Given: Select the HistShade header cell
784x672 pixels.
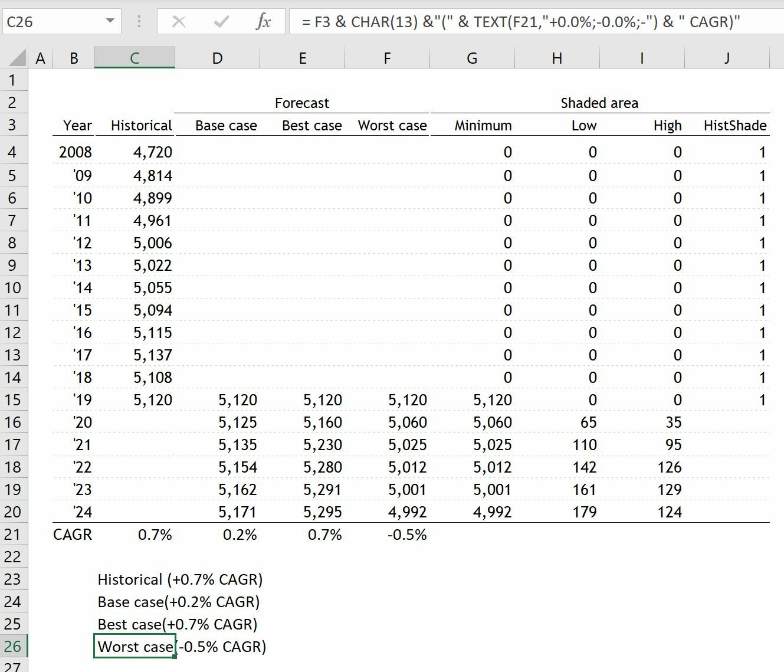Looking at the screenshot, I should coord(735,125).
